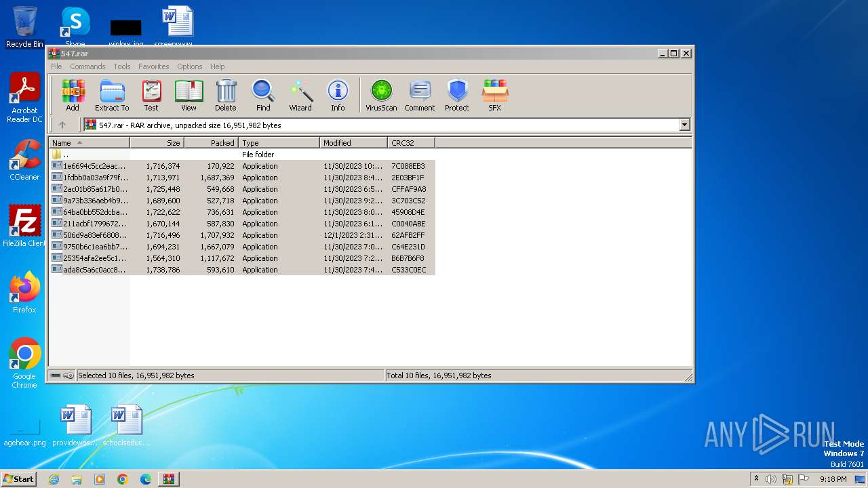Image resolution: width=868 pixels, height=488 pixels.
Task: Click CRC32 value 7C088EB3
Action: coord(408,166)
